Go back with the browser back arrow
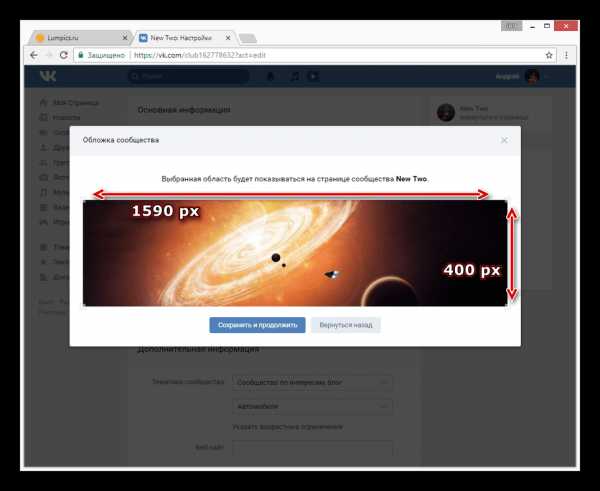 coord(34,55)
